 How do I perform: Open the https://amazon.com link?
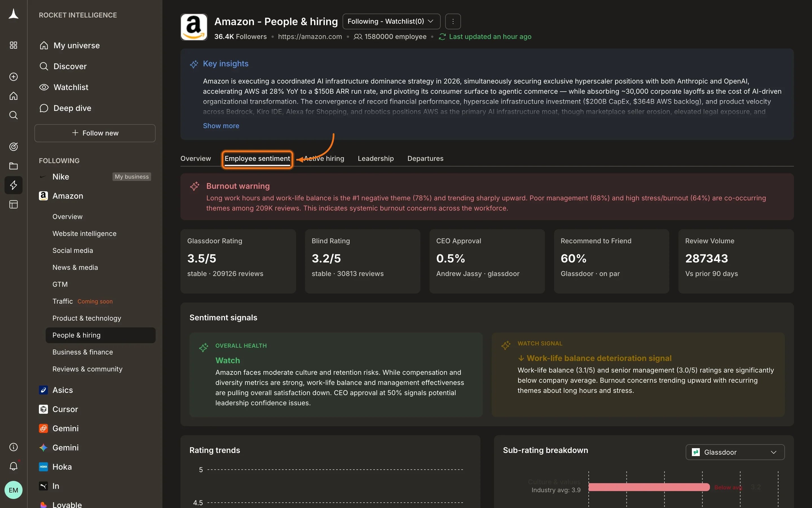[310, 37]
